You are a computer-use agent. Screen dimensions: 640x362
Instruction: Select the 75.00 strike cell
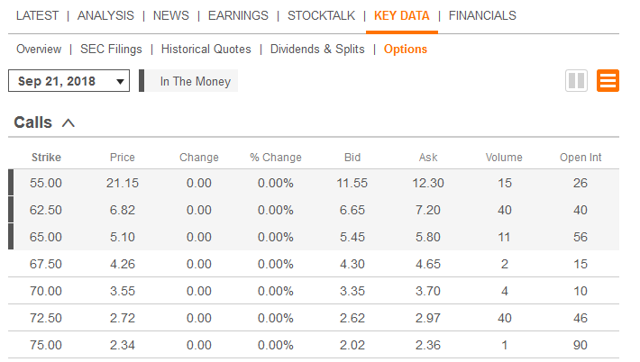coord(46,345)
